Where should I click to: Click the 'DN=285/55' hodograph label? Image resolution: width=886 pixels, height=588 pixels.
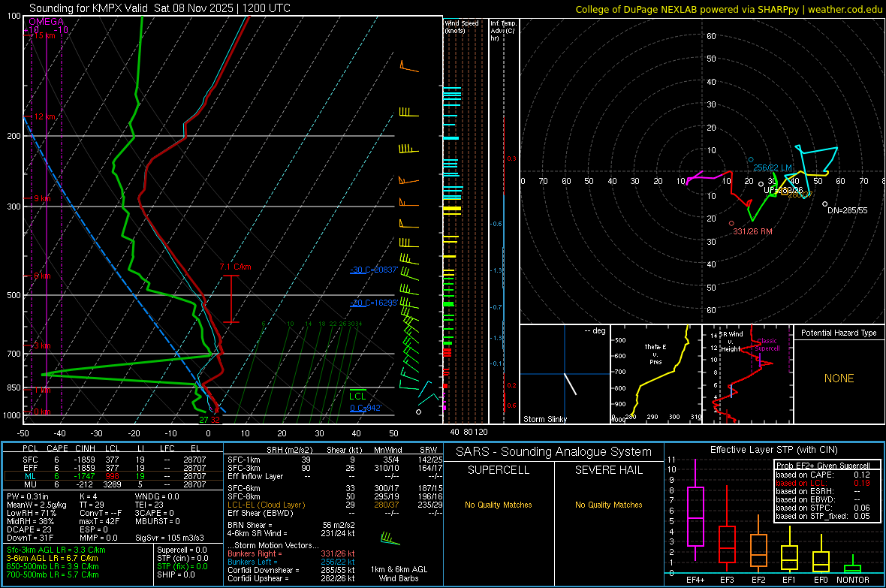847,210
